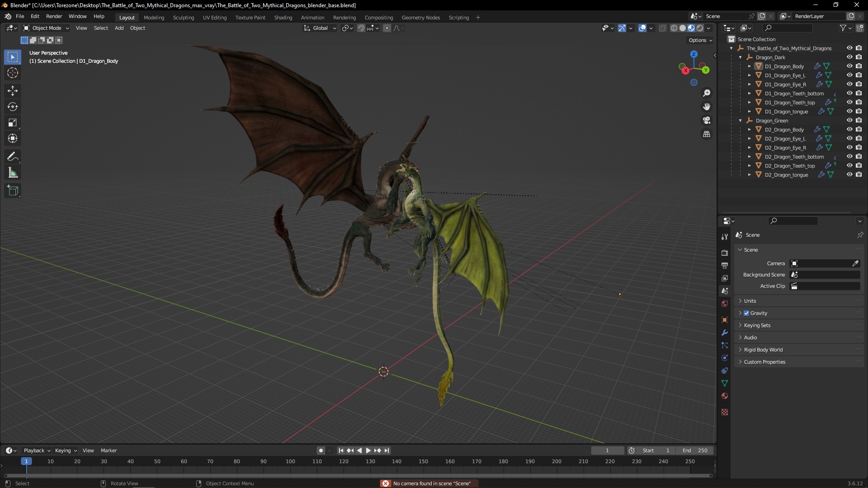Screen dimensions: 868x488
Task: Open the Texture properties tab
Action: pyautogui.click(x=725, y=412)
